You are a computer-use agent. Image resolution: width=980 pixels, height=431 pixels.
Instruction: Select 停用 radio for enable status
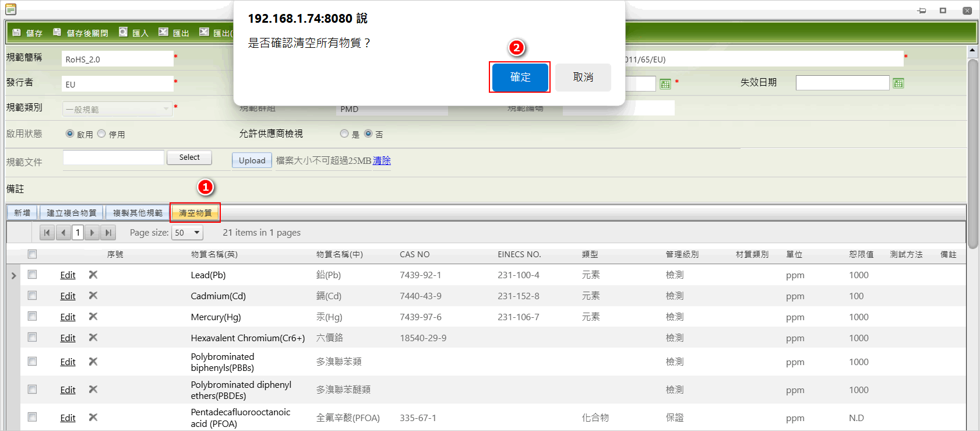point(101,134)
